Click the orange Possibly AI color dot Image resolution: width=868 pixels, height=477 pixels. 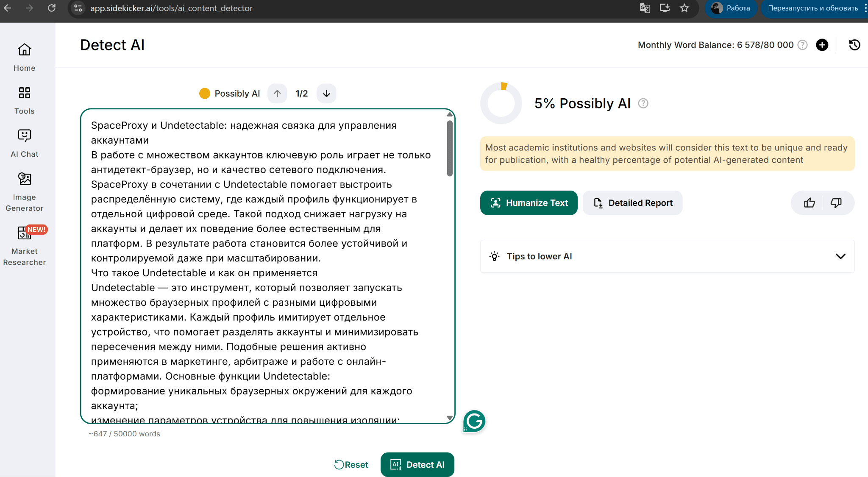tap(205, 94)
